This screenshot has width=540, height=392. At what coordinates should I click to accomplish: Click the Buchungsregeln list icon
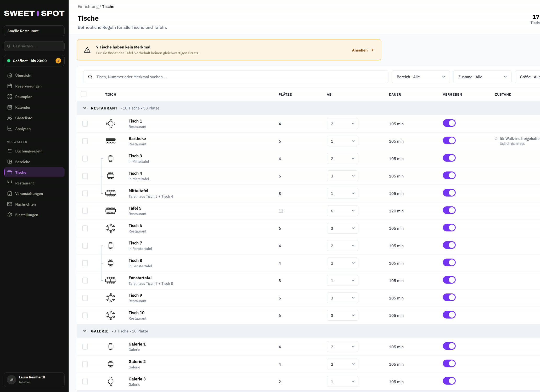[x=10, y=151]
